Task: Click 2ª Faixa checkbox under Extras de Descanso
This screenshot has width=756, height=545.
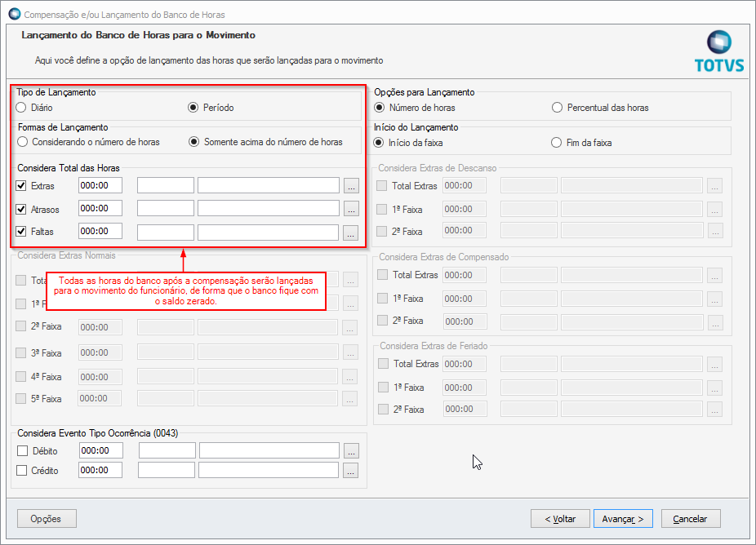Action: (x=381, y=232)
